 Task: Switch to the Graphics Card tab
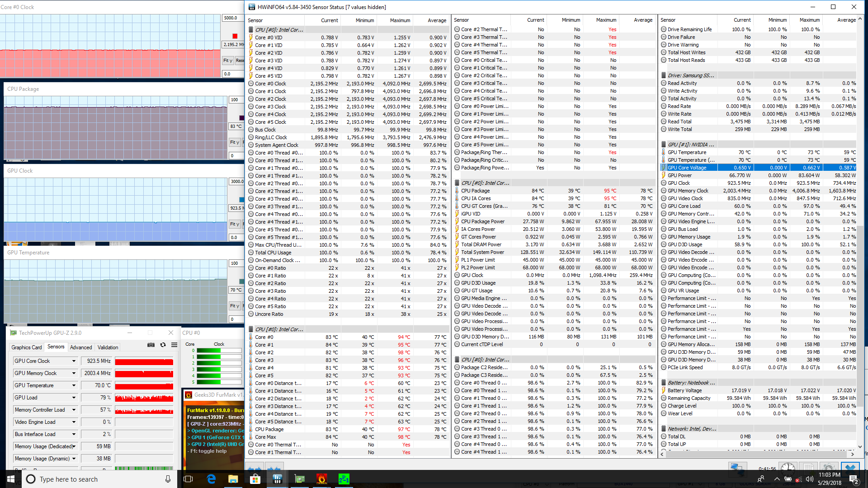[x=26, y=347]
